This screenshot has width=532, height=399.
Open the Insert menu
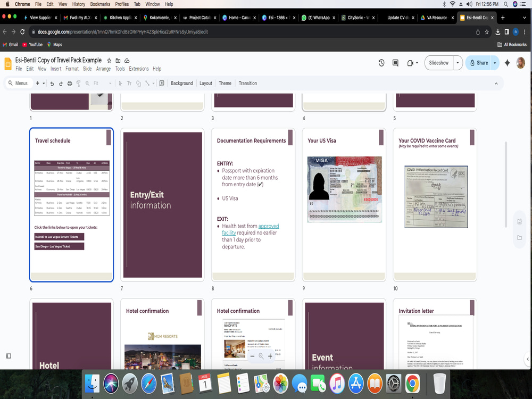coord(56,69)
